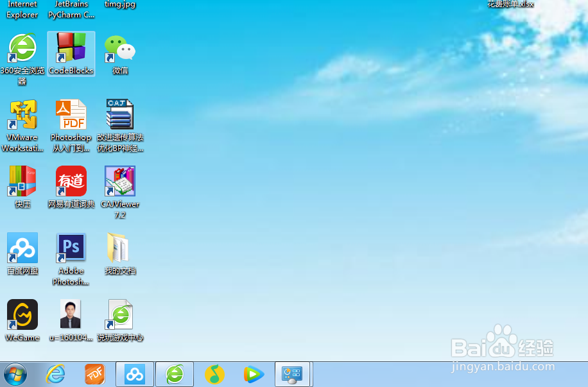This screenshot has height=387, width=588.
Task: Switch to the control panel taskbar window
Action: [293, 374]
